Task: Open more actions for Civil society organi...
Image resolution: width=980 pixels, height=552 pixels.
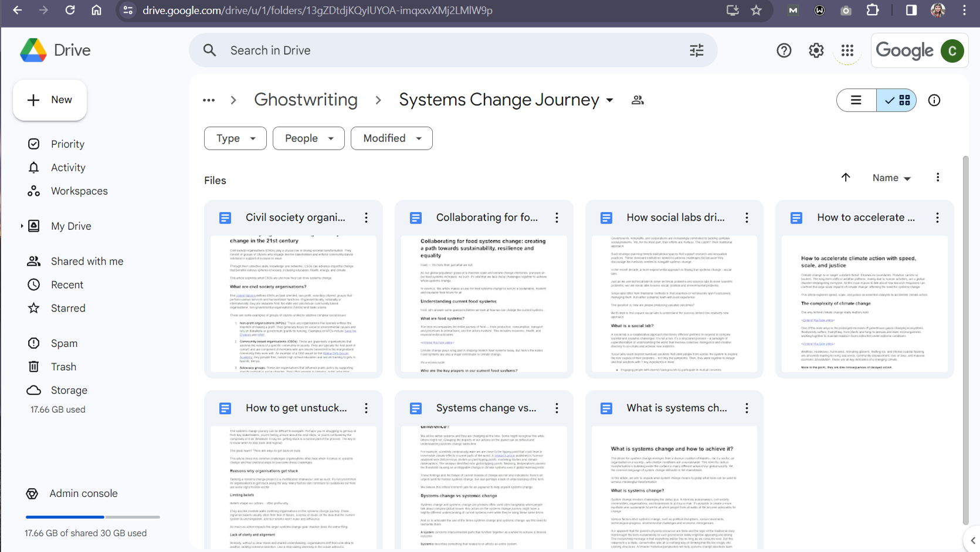Action: pos(366,218)
